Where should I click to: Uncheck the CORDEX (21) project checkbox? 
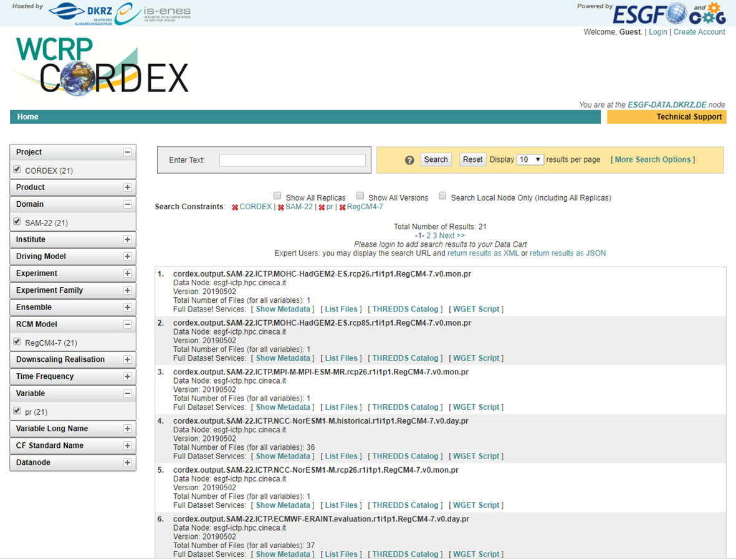click(17, 169)
